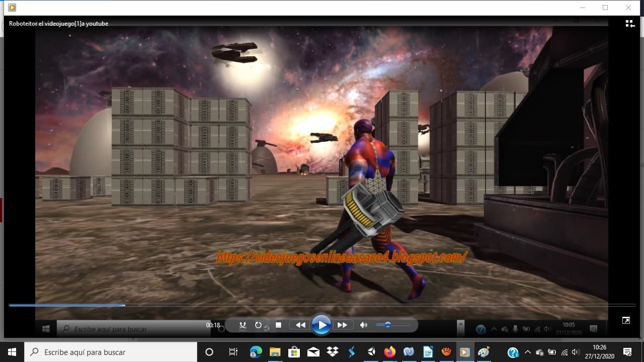Click the 'Escribe aquí para buscar' search box
The width and height of the screenshot is (644, 362).
111,352
